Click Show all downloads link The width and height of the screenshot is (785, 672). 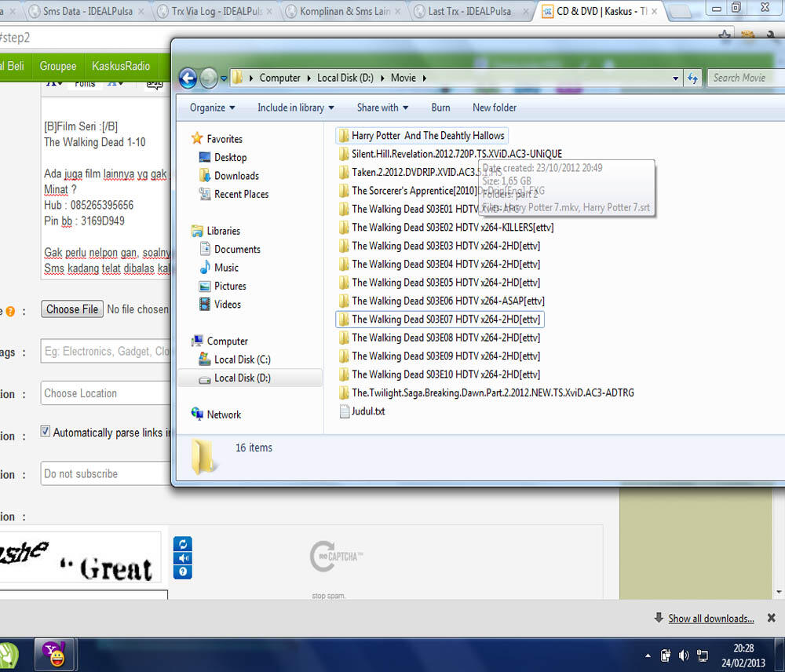711,619
